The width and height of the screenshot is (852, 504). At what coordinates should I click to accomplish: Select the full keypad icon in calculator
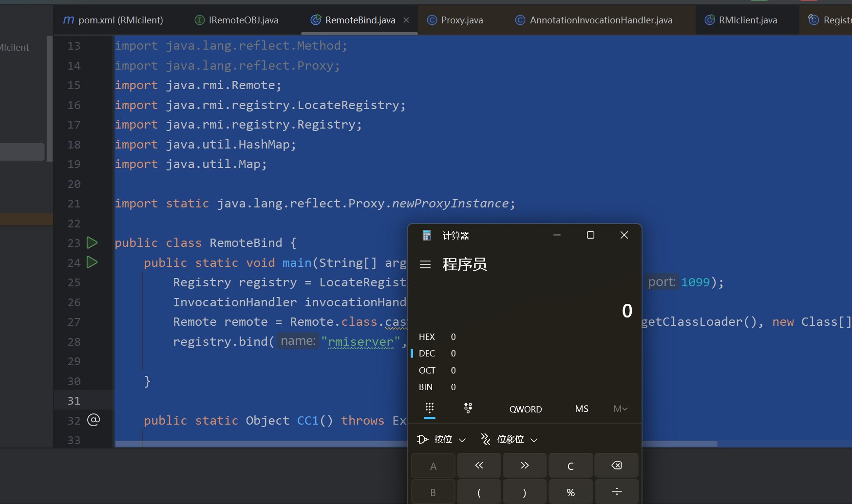pyautogui.click(x=429, y=408)
